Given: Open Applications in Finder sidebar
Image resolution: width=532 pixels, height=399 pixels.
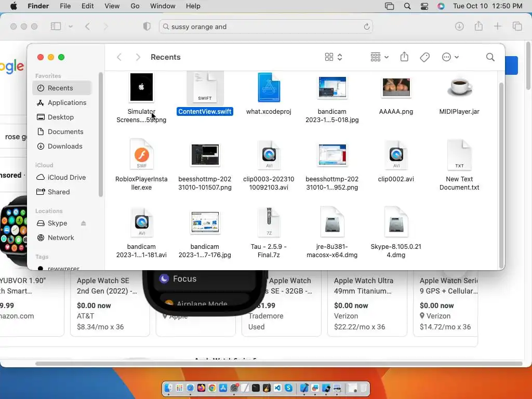Looking at the screenshot, I should (x=62, y=102).
